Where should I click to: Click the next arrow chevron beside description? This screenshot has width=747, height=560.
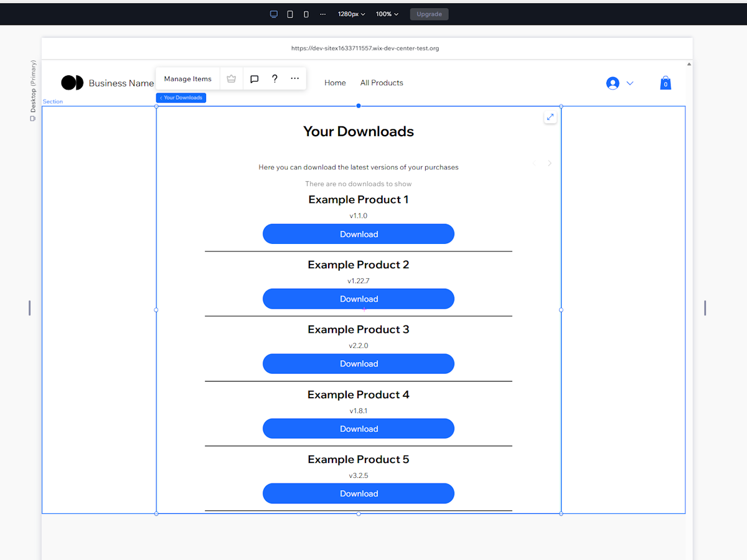click(550, 163)
